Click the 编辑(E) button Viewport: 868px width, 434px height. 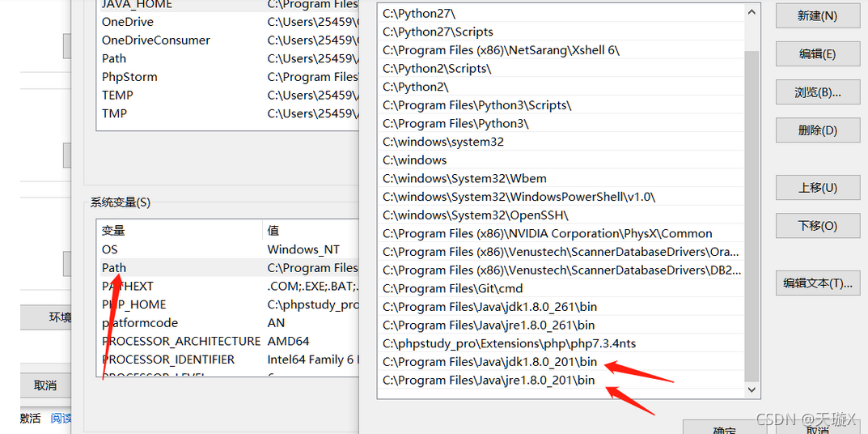pos(817,54)
